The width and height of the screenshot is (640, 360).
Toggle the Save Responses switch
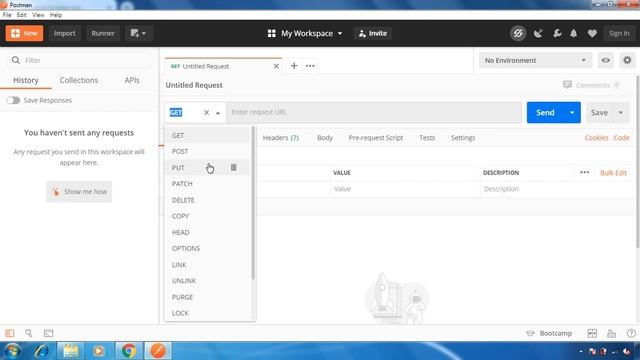click(x=13, y=100)
